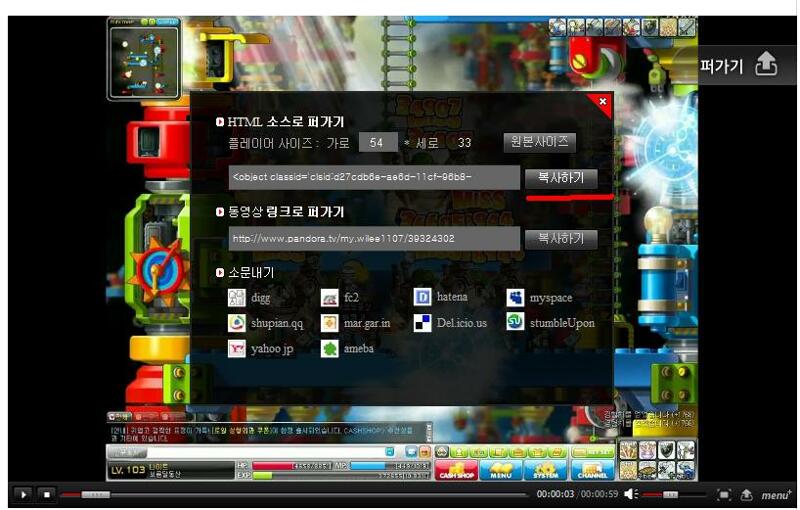Click the 동영상 링크로 퍼가기 heading

(286, 212)
